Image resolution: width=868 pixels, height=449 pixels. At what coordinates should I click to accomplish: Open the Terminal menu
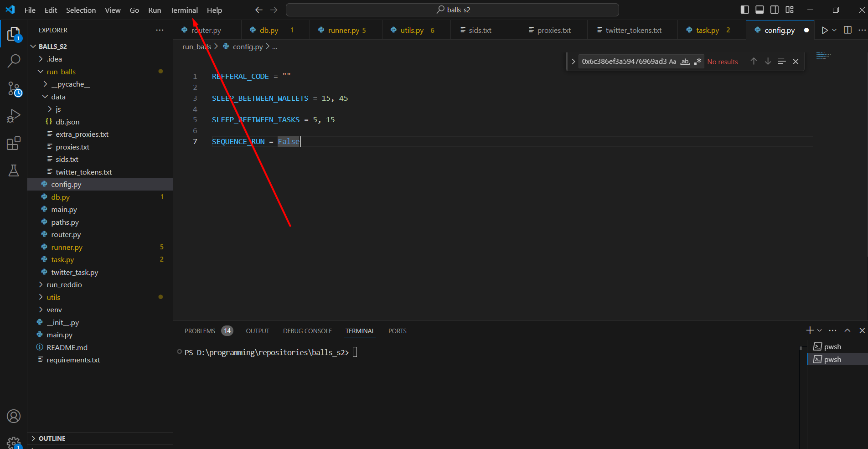click(x=184, y=10)
